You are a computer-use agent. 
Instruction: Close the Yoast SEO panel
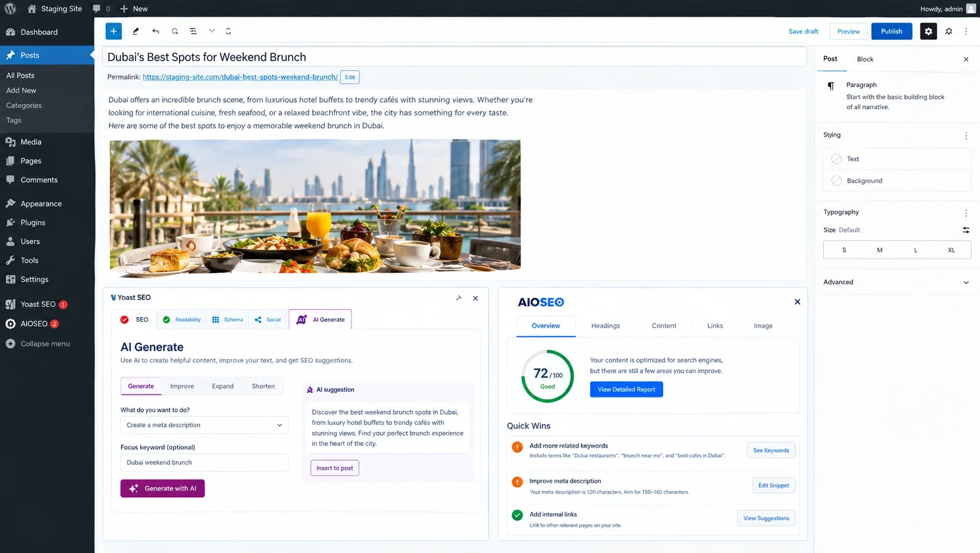click(475, 298)
